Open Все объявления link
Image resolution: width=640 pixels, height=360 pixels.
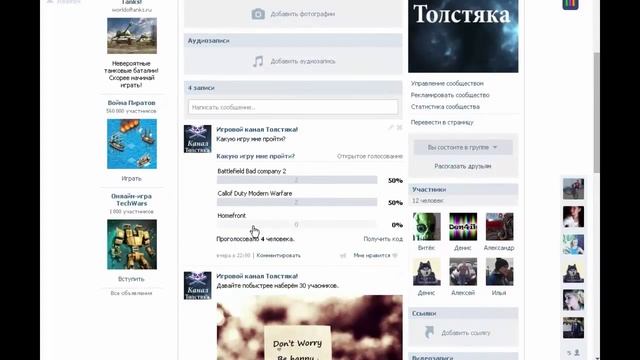pos(131,293)
